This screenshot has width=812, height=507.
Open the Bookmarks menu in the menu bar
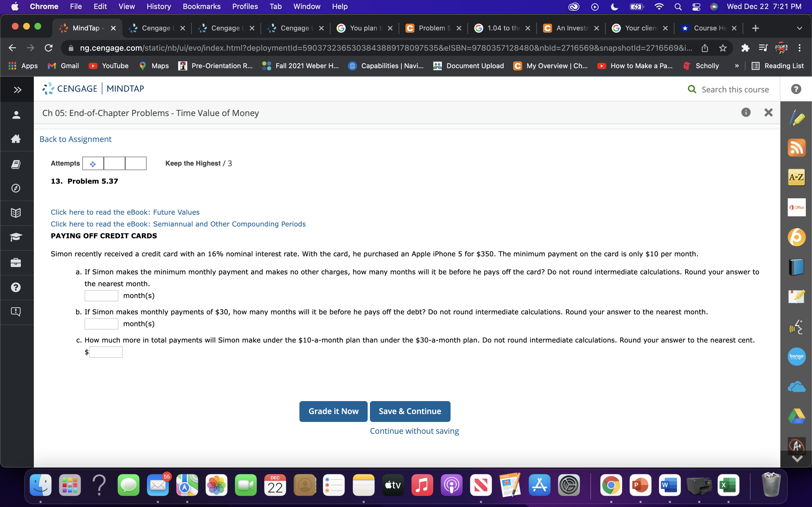pyautogui.click(x=202, y=6)
